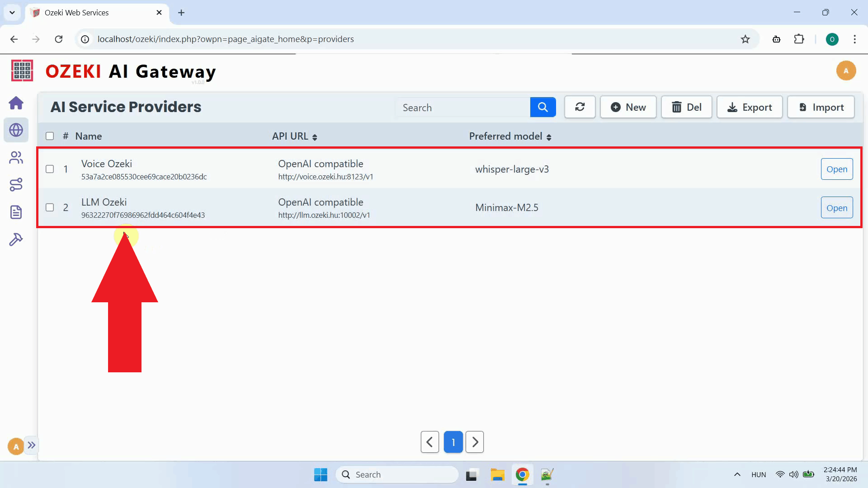The image size is (868, 488).
Task: Open the Users section from sidebar
Action: 16,157
